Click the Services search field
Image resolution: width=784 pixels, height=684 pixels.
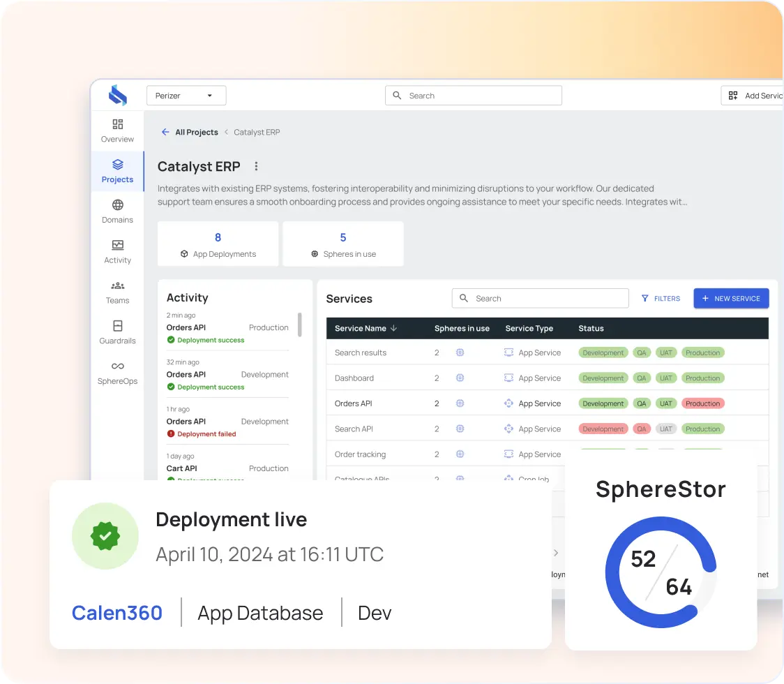click(x=540, y=299)
